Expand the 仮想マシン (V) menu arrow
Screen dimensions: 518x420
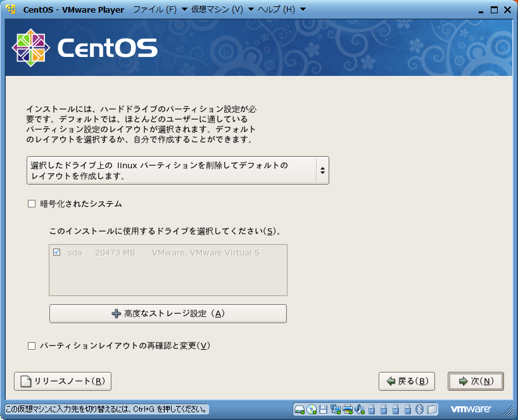click(x=251, y=9)
